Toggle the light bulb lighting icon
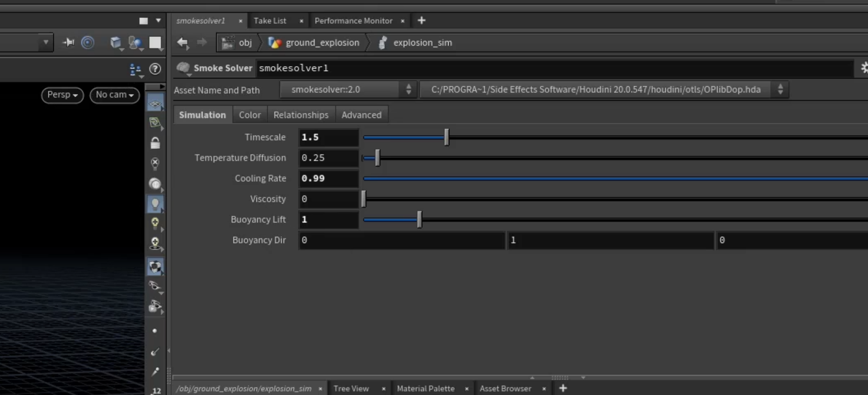The height and width of the screenshot is (395, 868). pyautogui.click(x=155, y=204)
